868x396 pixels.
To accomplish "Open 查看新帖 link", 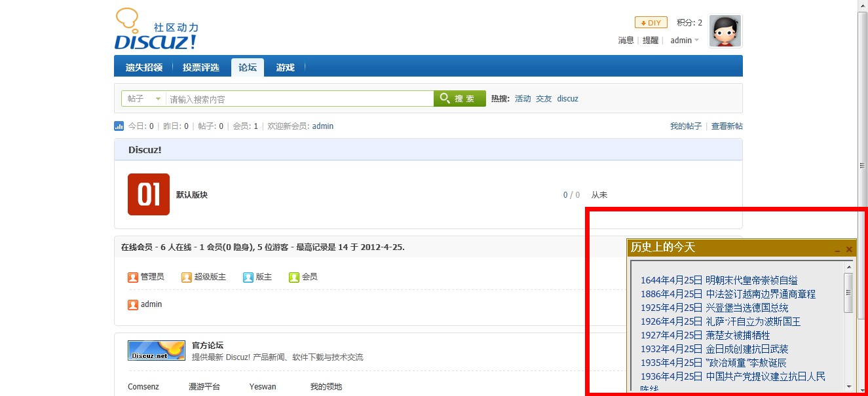I will click(x=727, y=126).
